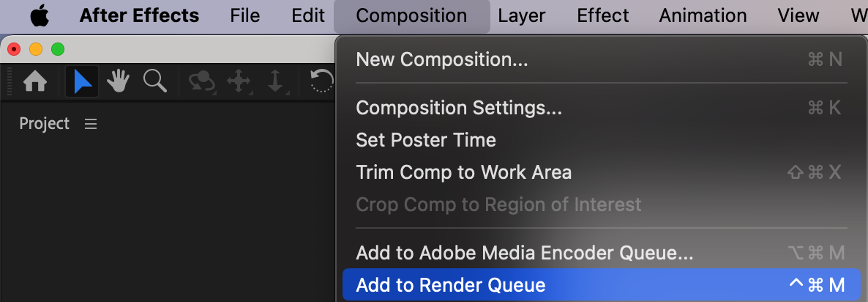Open the Edit menu
Screen dimensions: 868x302
(308, 15)
